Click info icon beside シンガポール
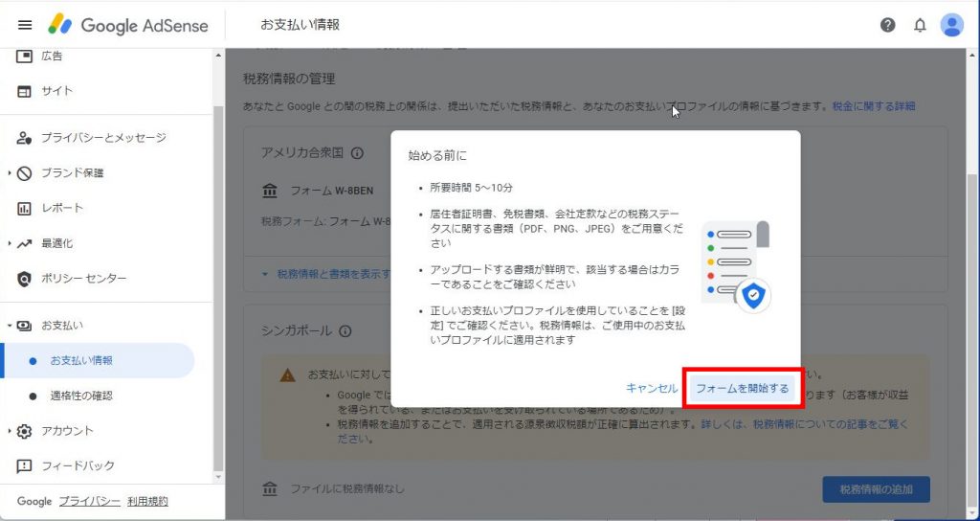Viewport: 980px width, 521px height. [x=345, y=330]
